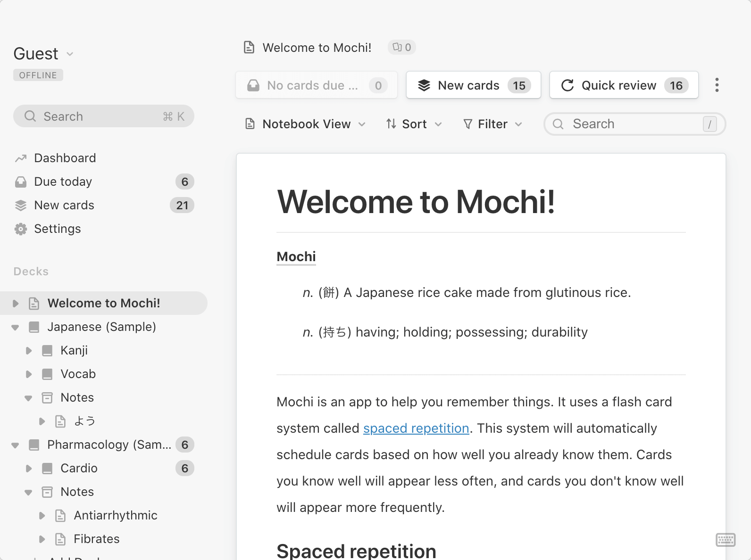
Task: Click Due today count badge 6
Action: pos(185,181)
